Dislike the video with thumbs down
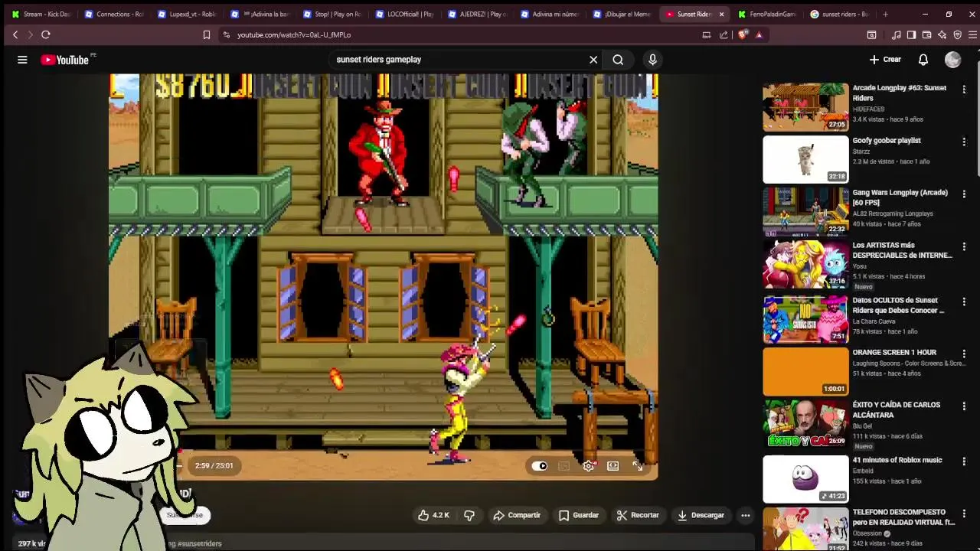Image resolution: width=980 pixels, height=551 pixels. pos(469,515)
